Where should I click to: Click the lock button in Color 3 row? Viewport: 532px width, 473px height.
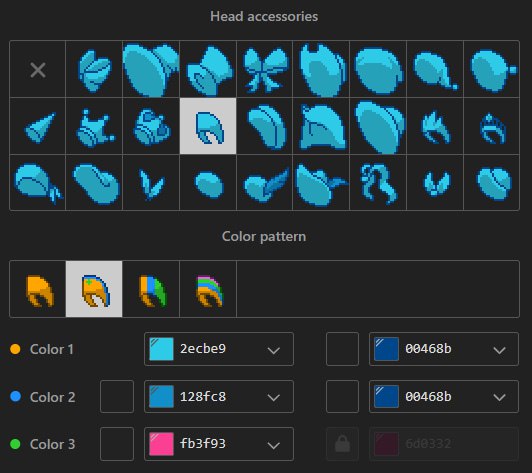(342, 444)
